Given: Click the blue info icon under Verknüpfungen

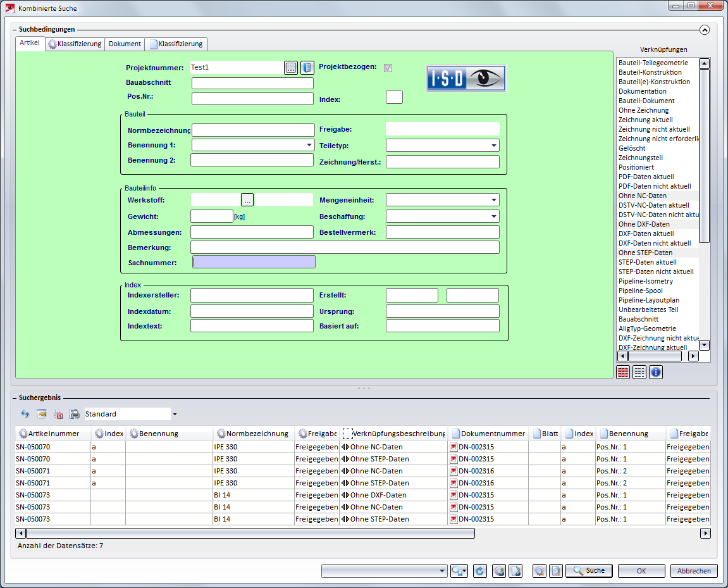Looking at the screenshot, I should click(x=656, y=372).
